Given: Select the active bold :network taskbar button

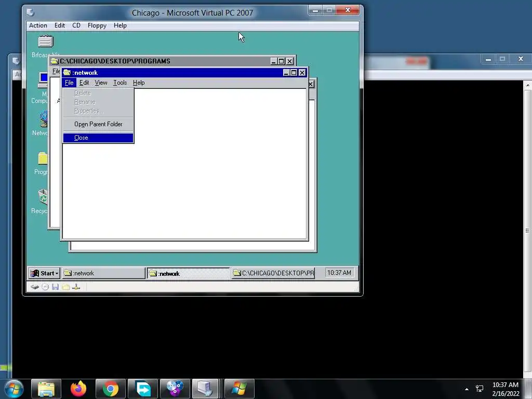Looking at the screenshot, I should [x=188, y=273].
